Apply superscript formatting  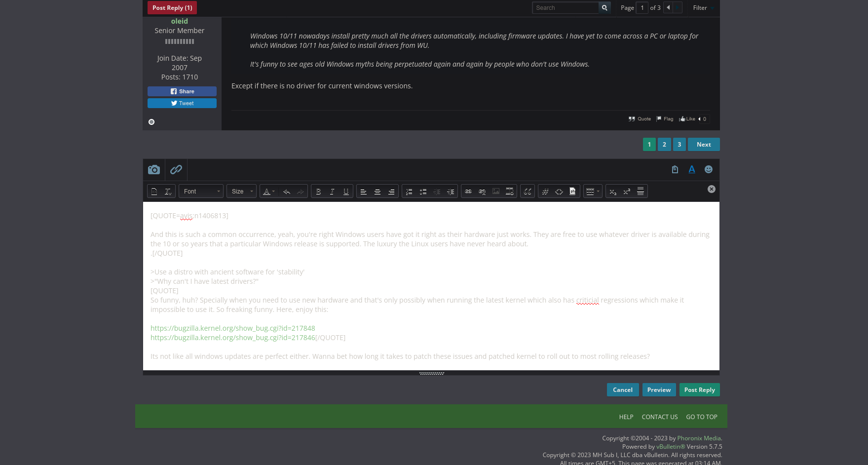626,191
